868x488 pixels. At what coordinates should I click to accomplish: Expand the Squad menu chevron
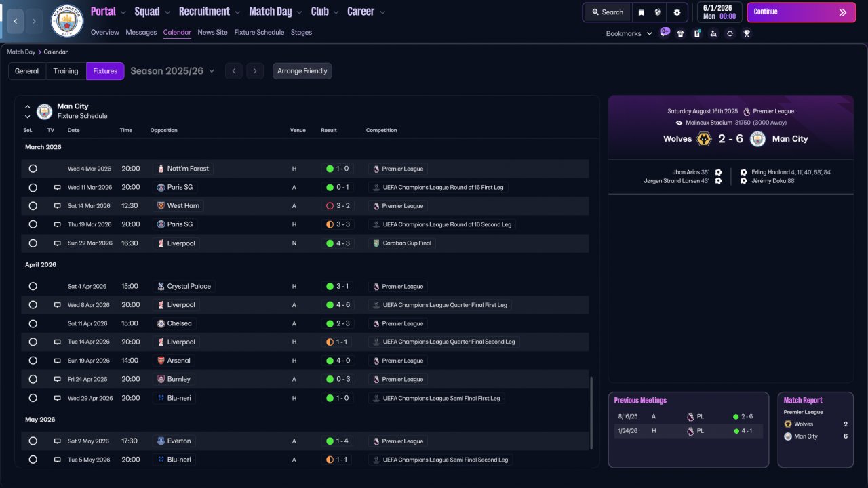point(167,12)
